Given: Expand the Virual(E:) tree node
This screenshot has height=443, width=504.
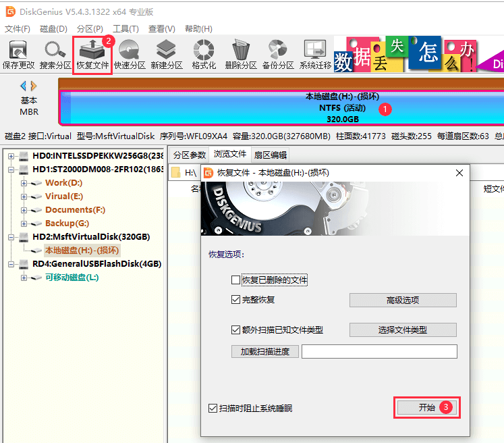Looking at the screenshot, I should pyautogui.click(x=24, y=197).
